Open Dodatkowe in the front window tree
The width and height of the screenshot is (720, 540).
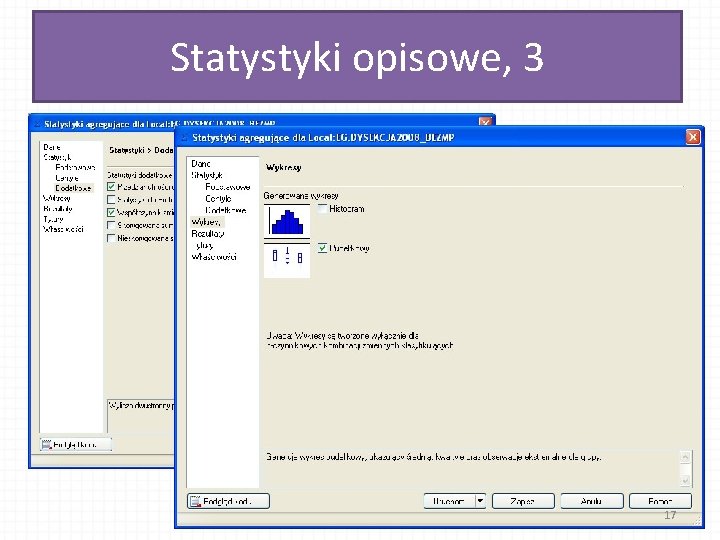click(x=226, y=210)
